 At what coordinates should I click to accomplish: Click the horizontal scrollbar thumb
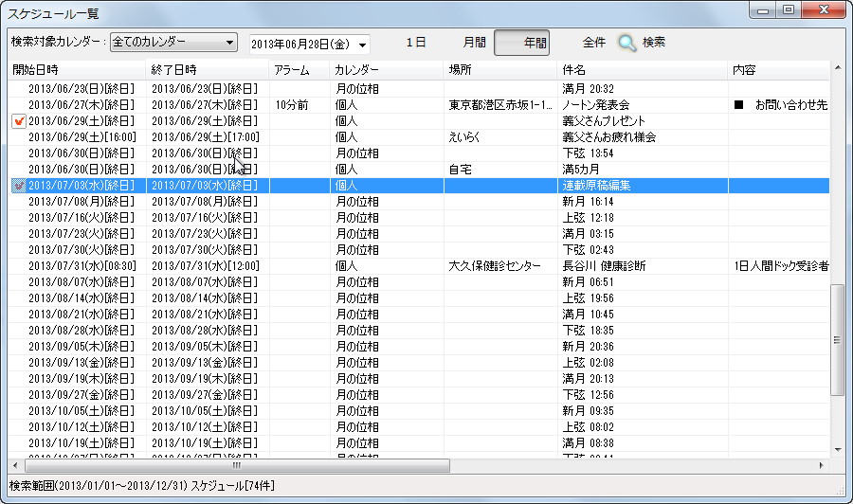[x=237, y=465]
